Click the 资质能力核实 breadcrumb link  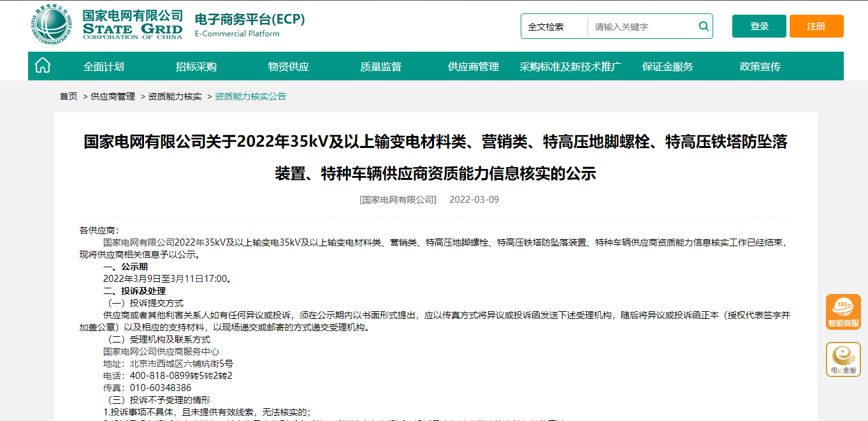click(175, 96)
